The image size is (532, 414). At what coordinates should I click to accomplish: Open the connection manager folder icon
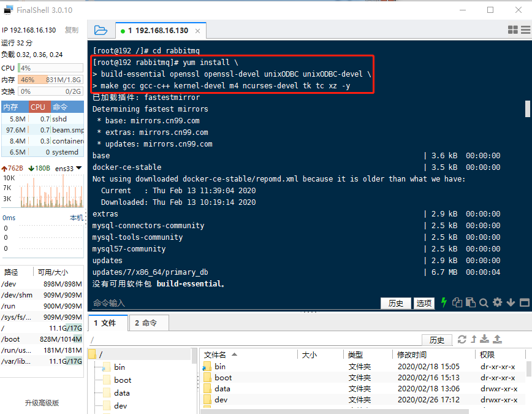click(x=101, y=30)
